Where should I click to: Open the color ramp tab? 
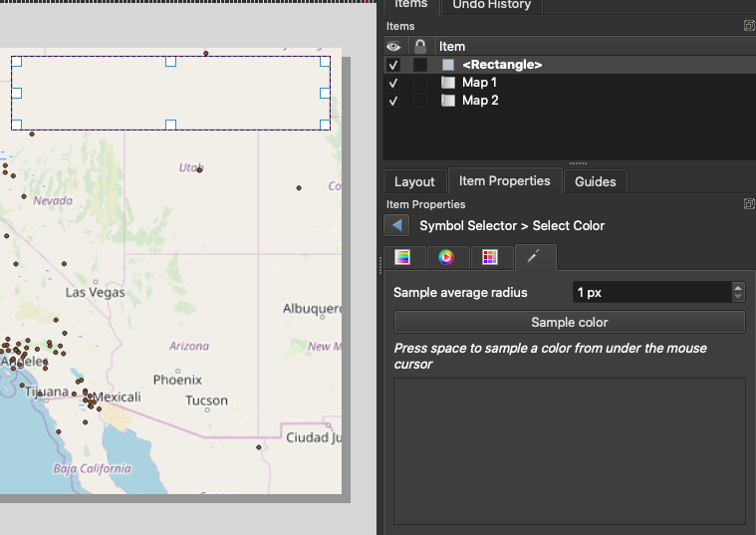pyautogui.click(x=402, y=257)
